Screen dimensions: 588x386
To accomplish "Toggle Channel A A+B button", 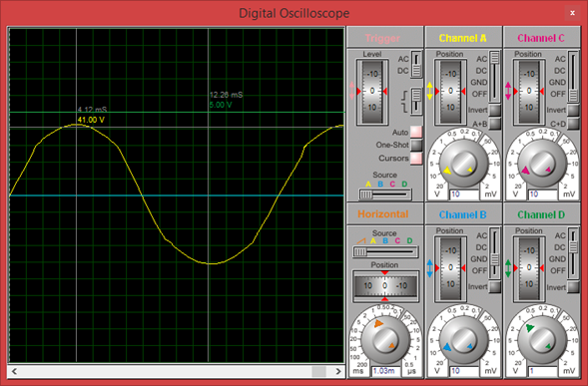I will [494, 124].
